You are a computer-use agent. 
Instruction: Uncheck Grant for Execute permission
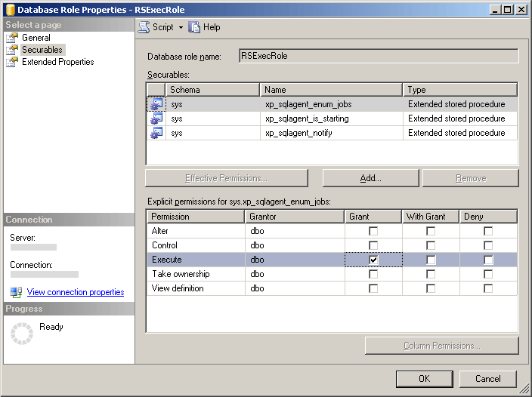click(373, 260)
